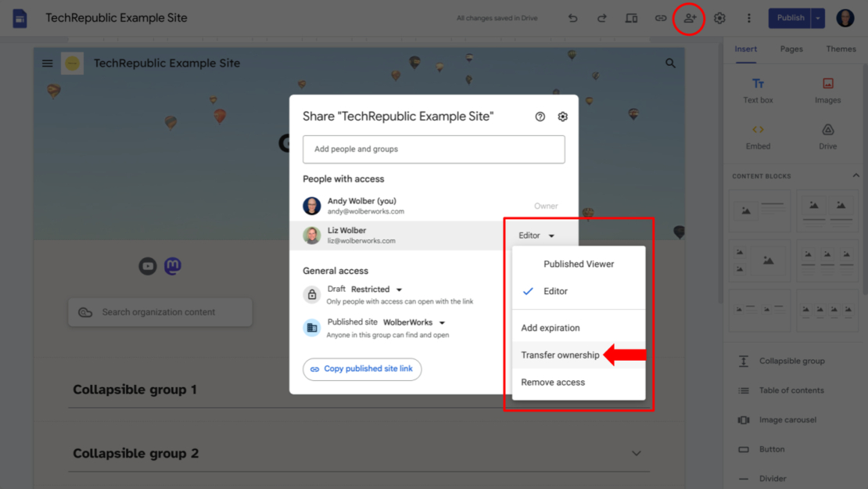
Task: Insert a Table of contents
Action: point(791,390)
